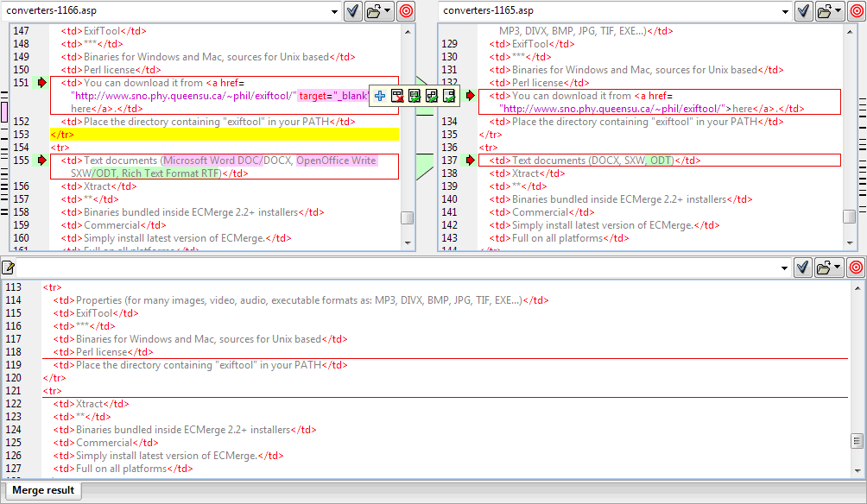Click the validate checkmark icon above the left pane
The height and width of the screenshot is (504, 867).
coord(353,11)
